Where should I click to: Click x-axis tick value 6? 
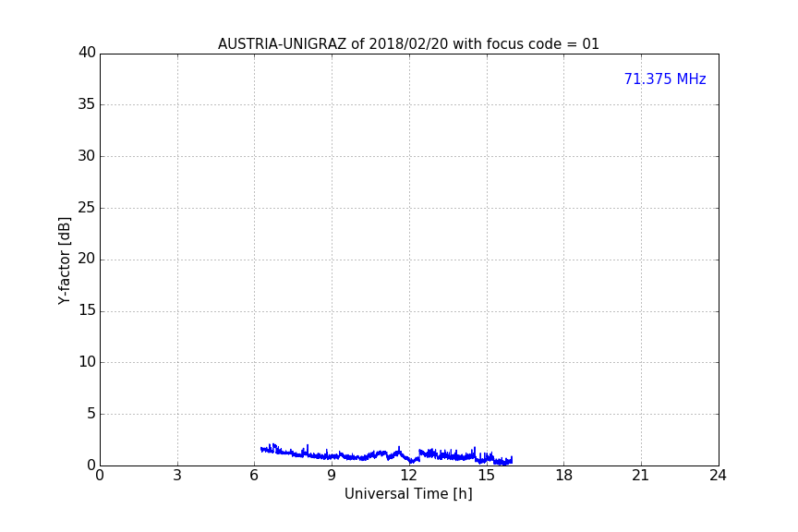point(255,476)
